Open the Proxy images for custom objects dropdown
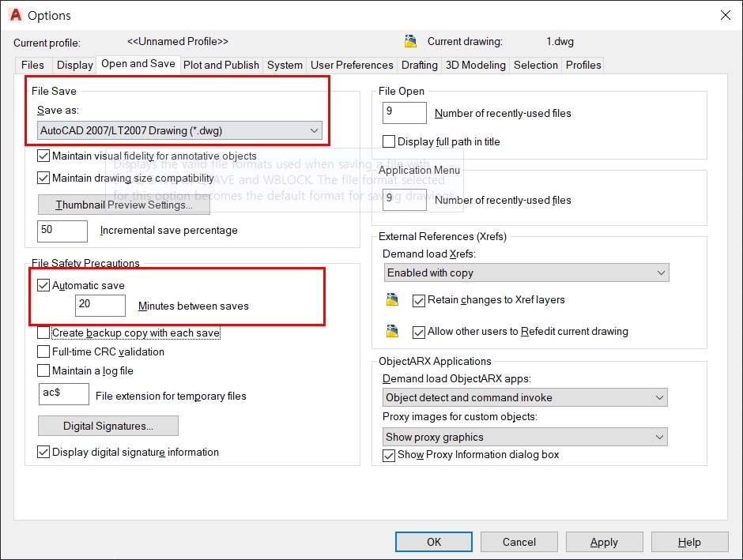This screenshot has height=560, width=743. point(525,437)
